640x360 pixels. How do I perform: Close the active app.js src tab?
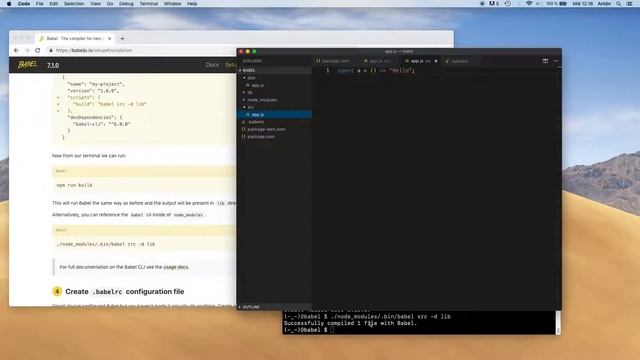[x=436, y=61]
